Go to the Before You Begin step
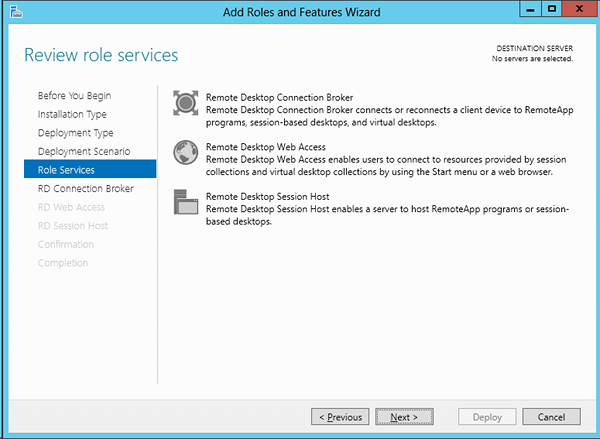Viewport: 600px width, 439px height. 75,96
